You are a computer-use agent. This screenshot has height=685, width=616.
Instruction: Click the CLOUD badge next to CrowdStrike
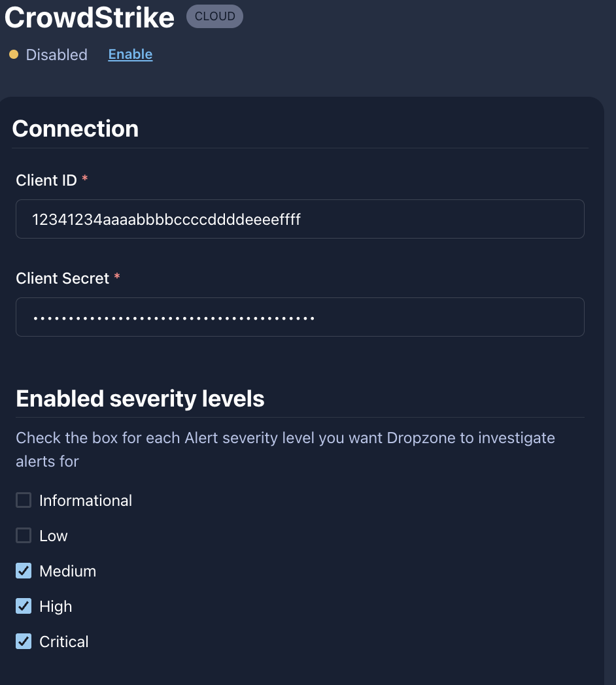coord(214,17)
